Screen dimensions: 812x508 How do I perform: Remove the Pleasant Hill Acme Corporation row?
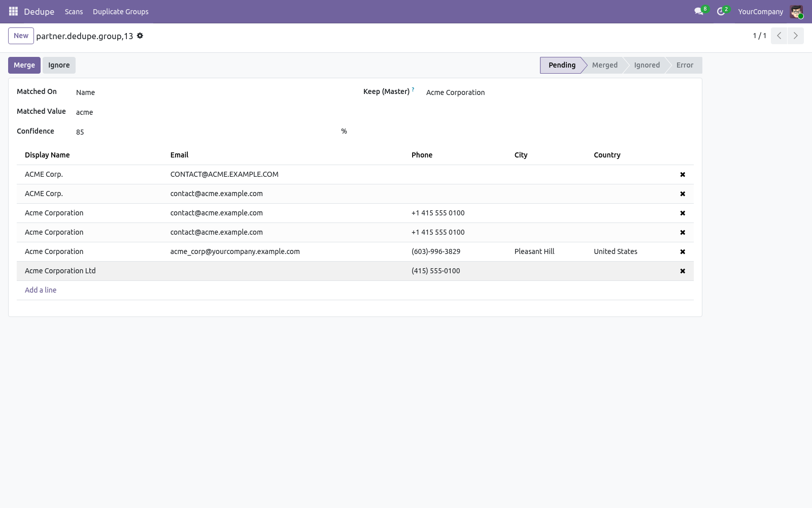[x=683, y=251]
